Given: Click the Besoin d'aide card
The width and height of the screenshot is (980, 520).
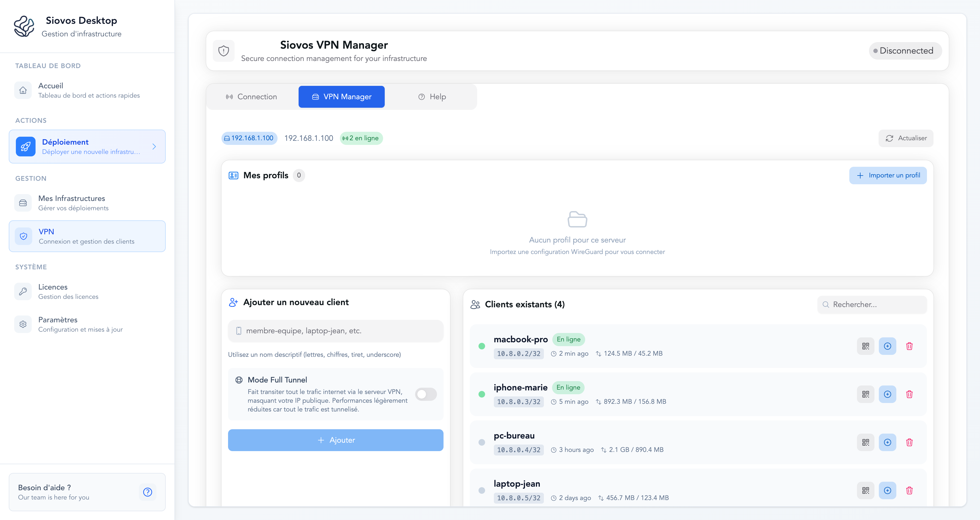Looking at the screenshot, I should coord(87,492).
